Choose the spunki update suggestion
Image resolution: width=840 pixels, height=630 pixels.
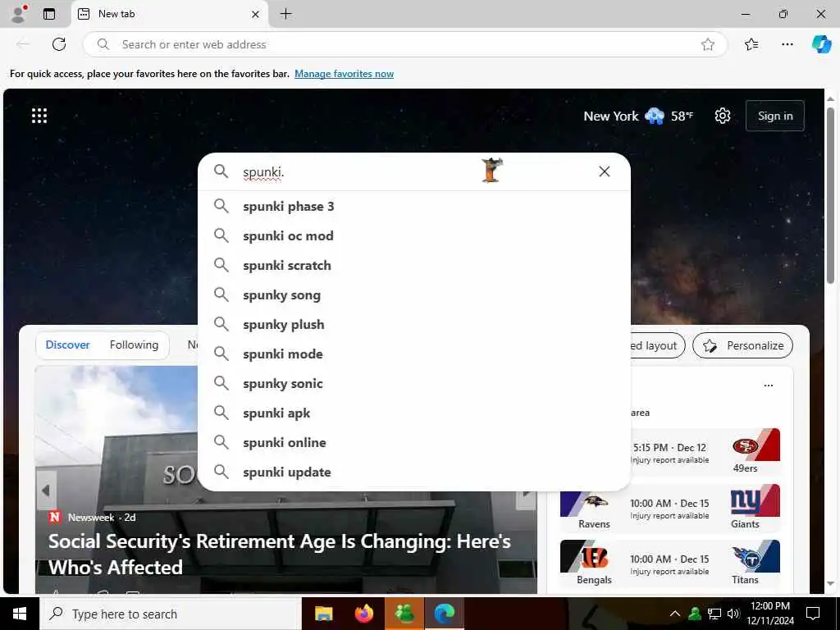tap(414, 472)
